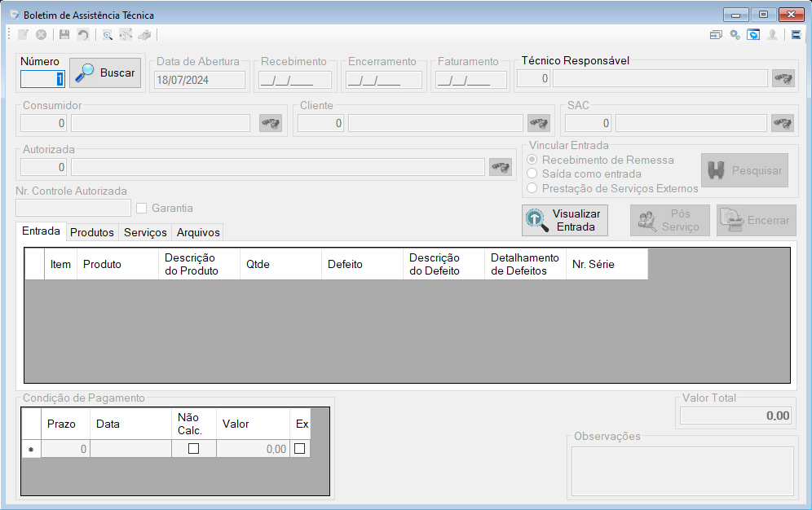Click the magnifier search icon in toolbar
Screen dimensions: 812x510
pos(107,35)
